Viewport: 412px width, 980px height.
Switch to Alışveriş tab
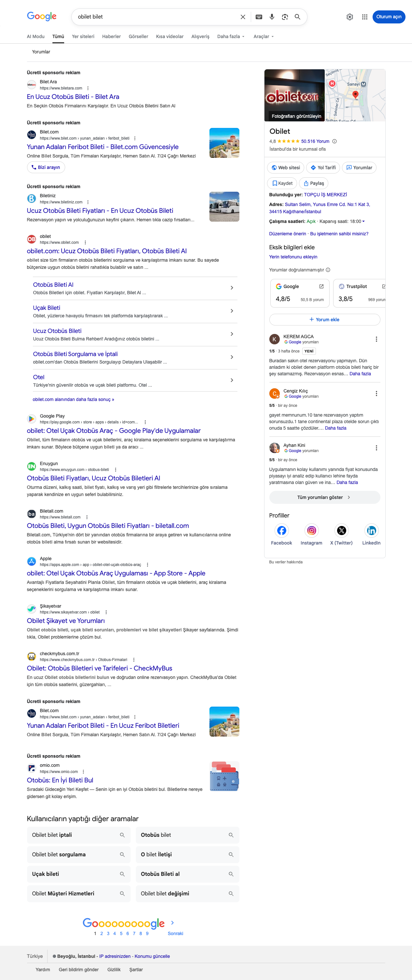(x=200, y=36)
